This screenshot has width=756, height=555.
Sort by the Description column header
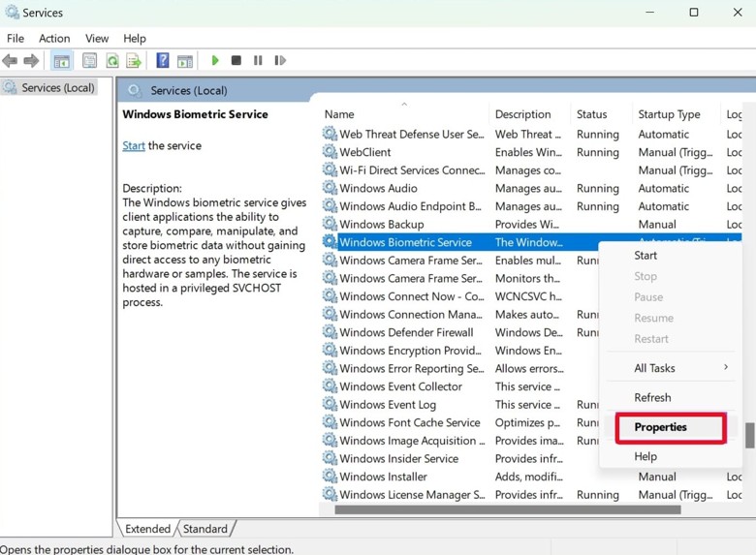click(522, 114)
